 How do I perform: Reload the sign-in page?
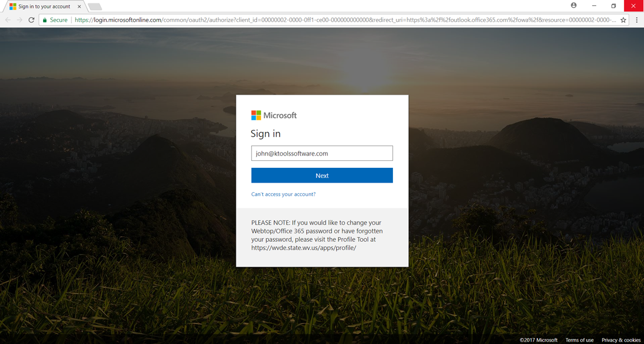(31, 20)
